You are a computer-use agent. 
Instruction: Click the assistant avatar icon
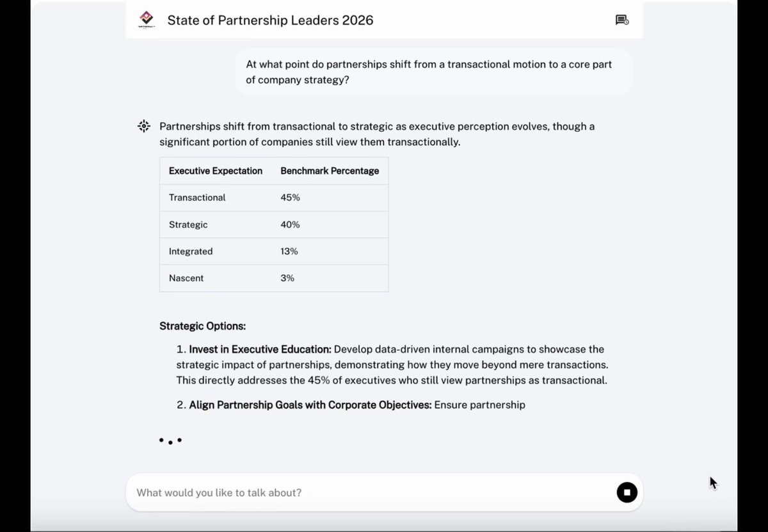pos(144,126)
